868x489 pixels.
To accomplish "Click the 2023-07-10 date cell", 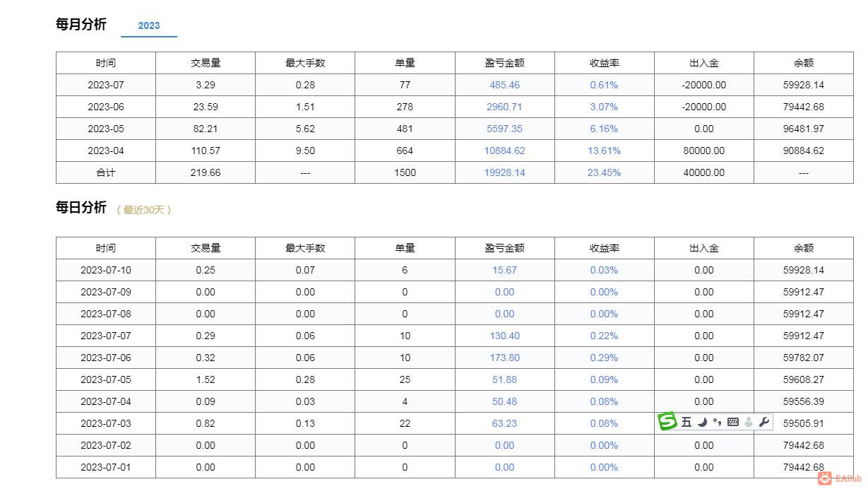I will coord(106,270).
